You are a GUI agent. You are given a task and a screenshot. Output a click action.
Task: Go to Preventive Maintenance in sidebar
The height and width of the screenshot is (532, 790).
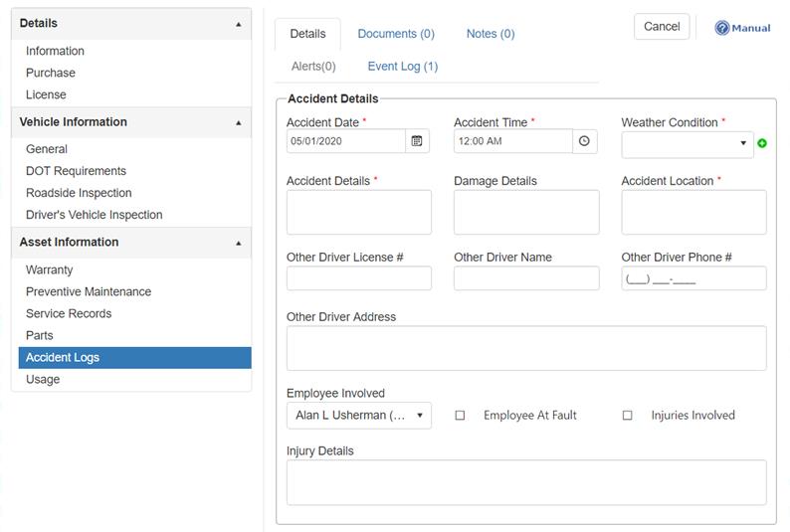89,292
